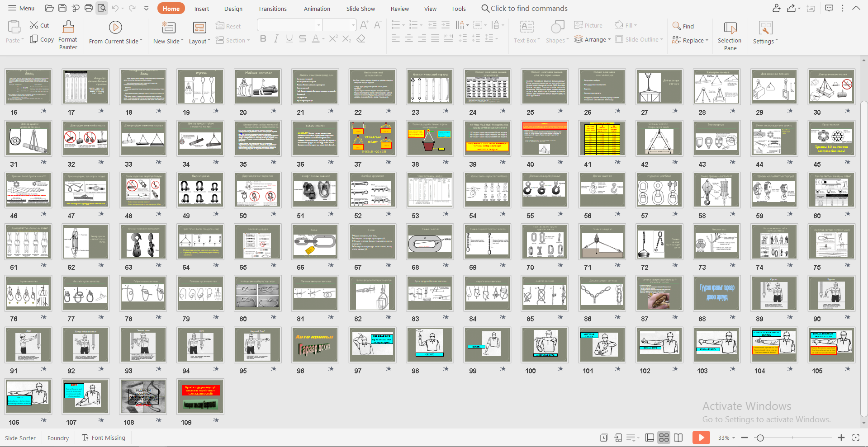Toggle the Slide Sorter grid view button
Image resolution: width=868 pixels, height=447 pixels.
pos(664,438)
